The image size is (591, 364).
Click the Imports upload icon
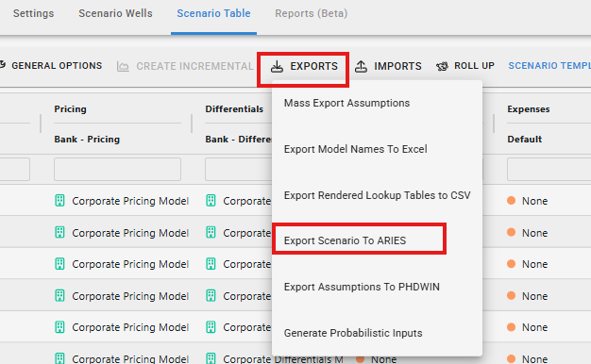point(361,67)
